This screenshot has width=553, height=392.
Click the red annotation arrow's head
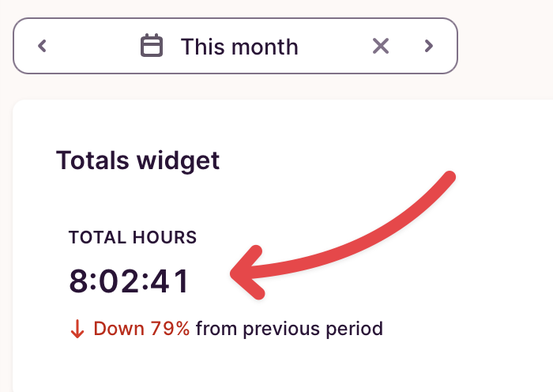(241, 273)
